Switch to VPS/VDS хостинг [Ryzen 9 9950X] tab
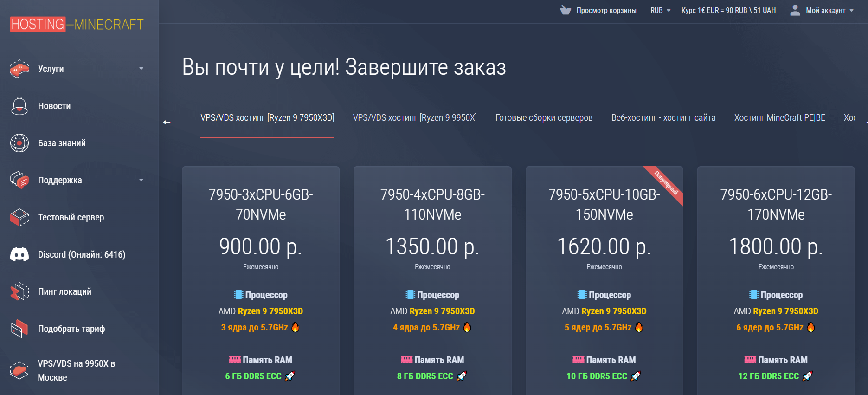Image resolution: width=868 pixels, height=395 pixels. pos(415,118)
